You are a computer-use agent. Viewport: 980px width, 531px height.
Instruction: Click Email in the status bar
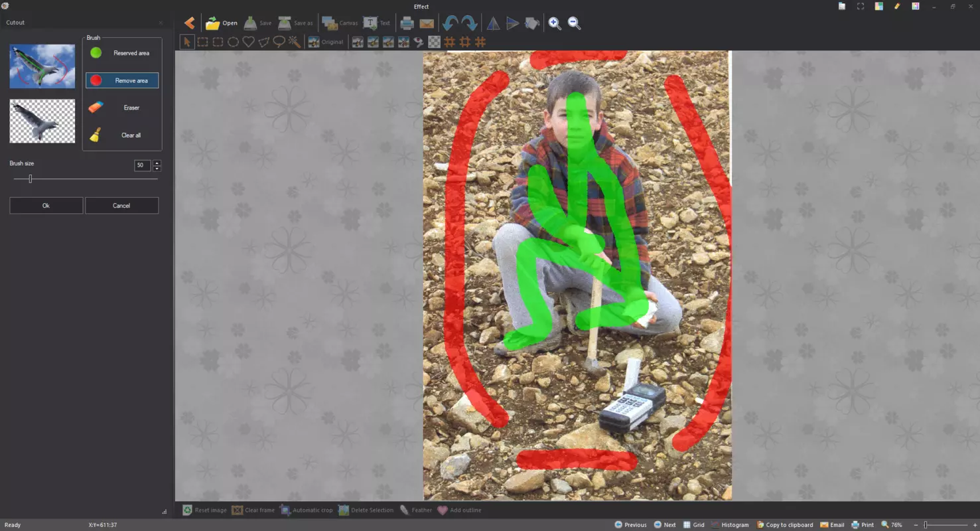[x=832, y=525]
